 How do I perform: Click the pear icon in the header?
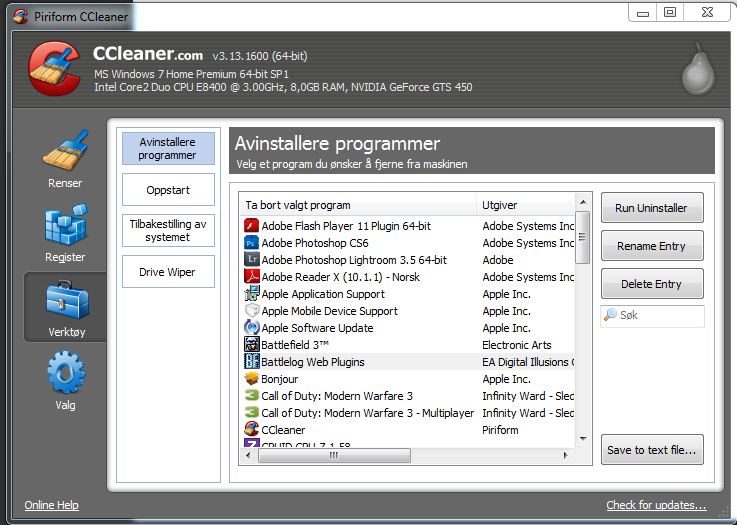(698, 69)
